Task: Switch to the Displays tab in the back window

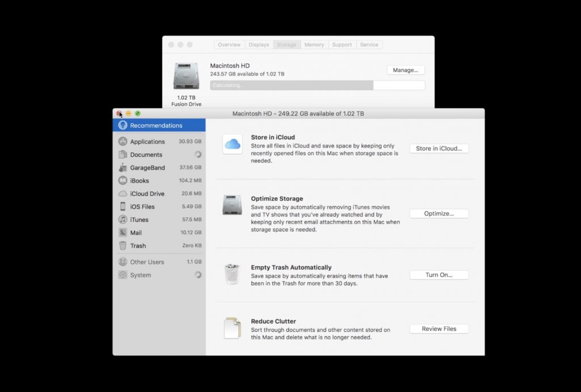Action: point(259,44)
